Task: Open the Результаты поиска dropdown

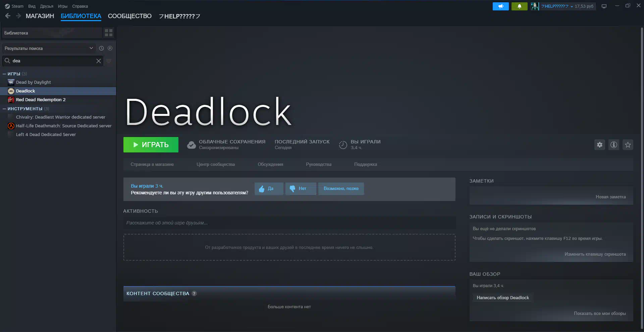Action: [49, 48]
